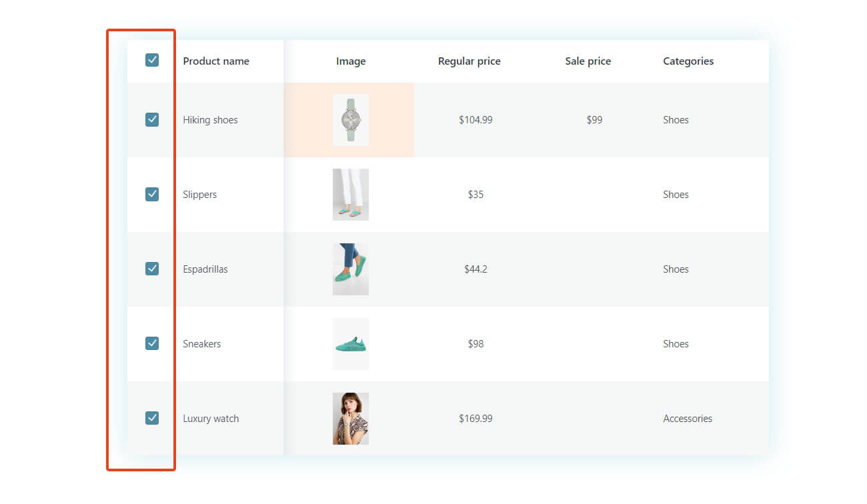Open the watch image in Hiking shoes row
867x504 pixels.
pyautogui.click(x=351, y=120)
